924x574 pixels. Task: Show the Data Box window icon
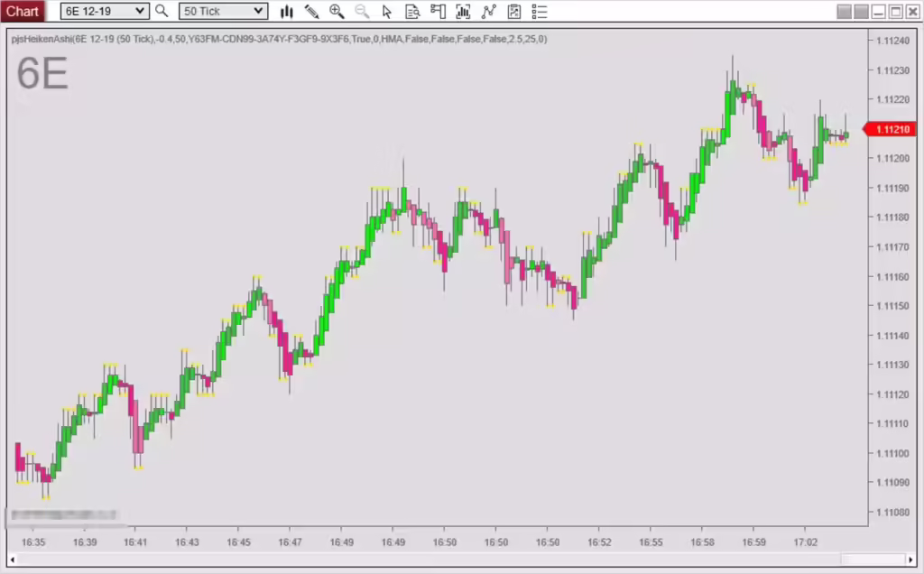point(412,12)
